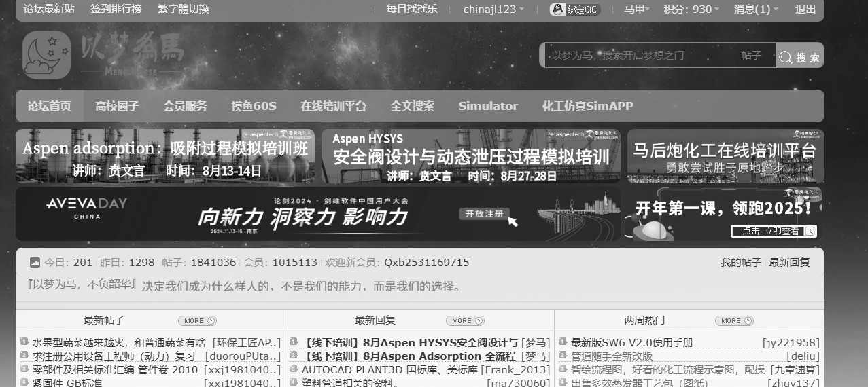Image resolution: width=868 pixels, height=387 pixels.
Task: Open author link deliu
Action: point(803,356)
